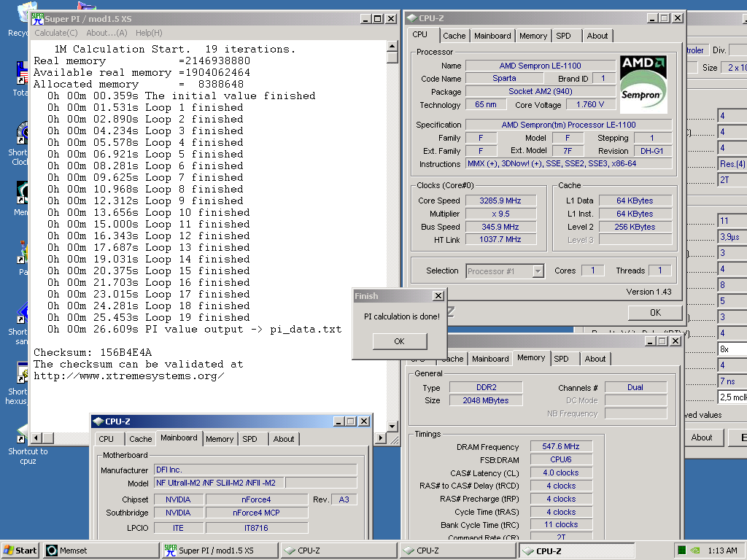The height and width of the screenshot is (560, 747).
Task: Switch to Cache tab in top CPU-Z window
Action: (x=454, y=36)
